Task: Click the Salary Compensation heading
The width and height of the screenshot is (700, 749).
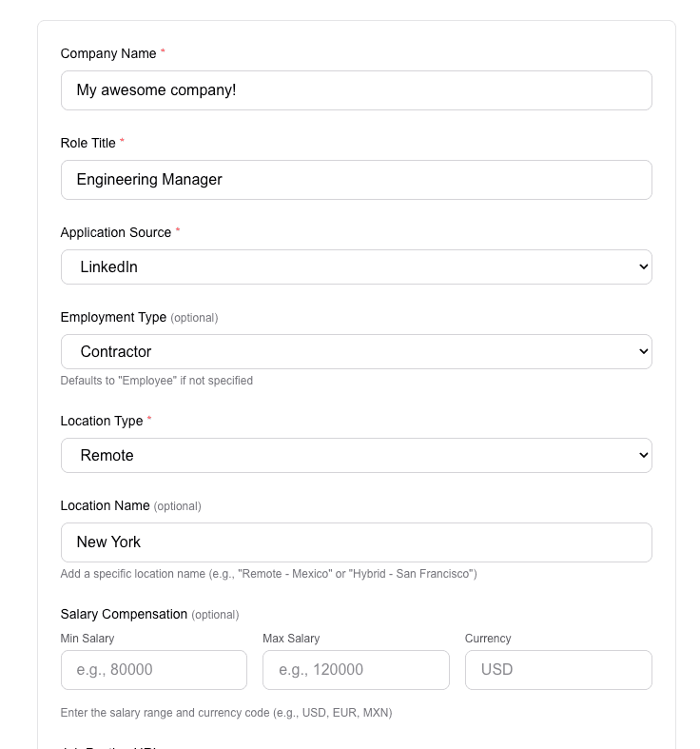Action: pyautogui.click(x=124, y=615)
